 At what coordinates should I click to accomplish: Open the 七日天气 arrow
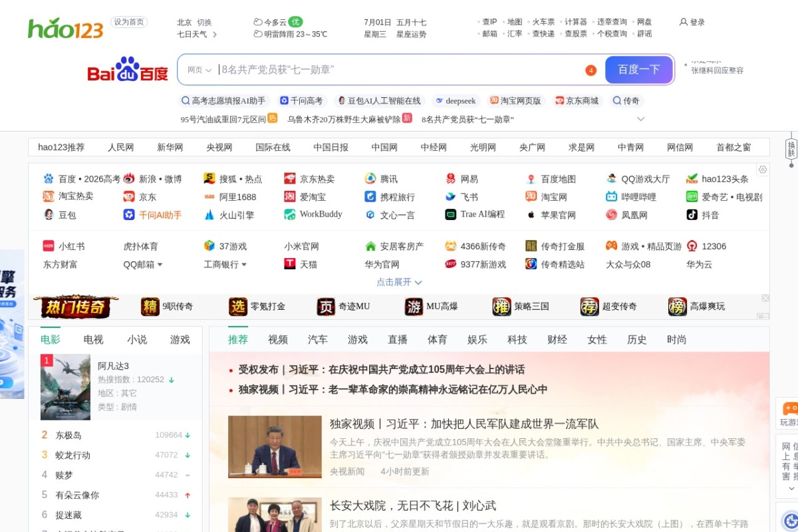tap(215, 35)
